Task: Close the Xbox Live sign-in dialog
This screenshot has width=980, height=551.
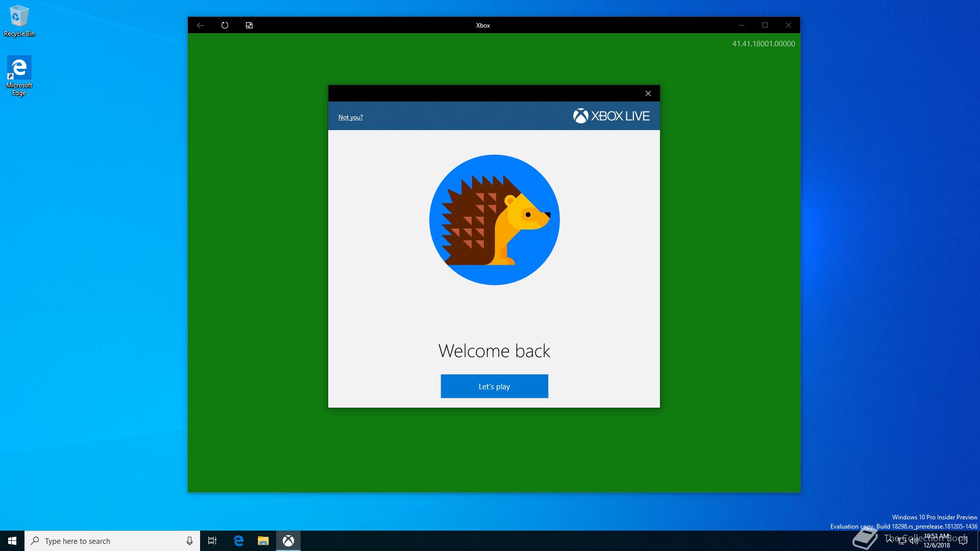Action: click(648, 93)
